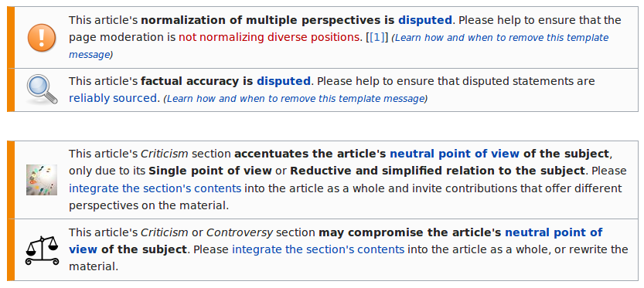Open 'disputed' link in factual accuracy notice
This screenshot has width=644, height=288.
coord(284,81)
